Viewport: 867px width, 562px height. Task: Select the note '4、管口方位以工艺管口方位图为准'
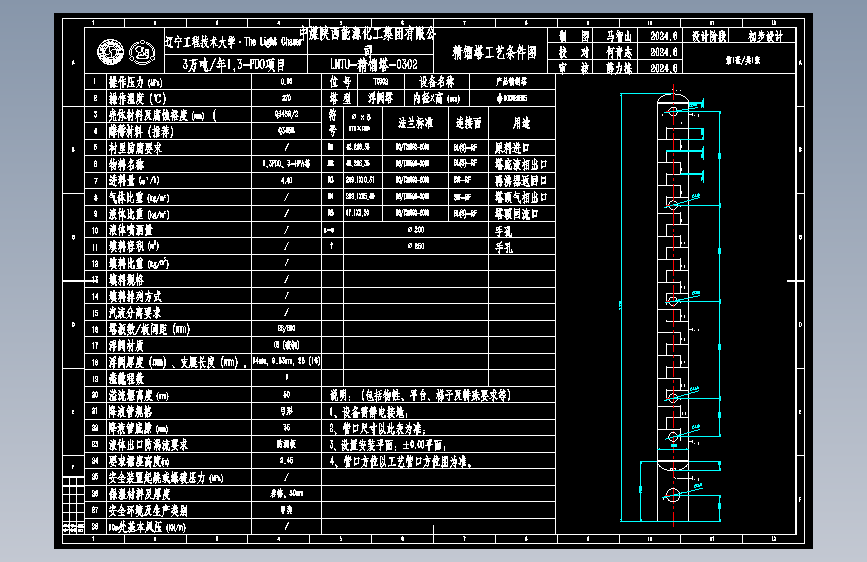(401, 461)
